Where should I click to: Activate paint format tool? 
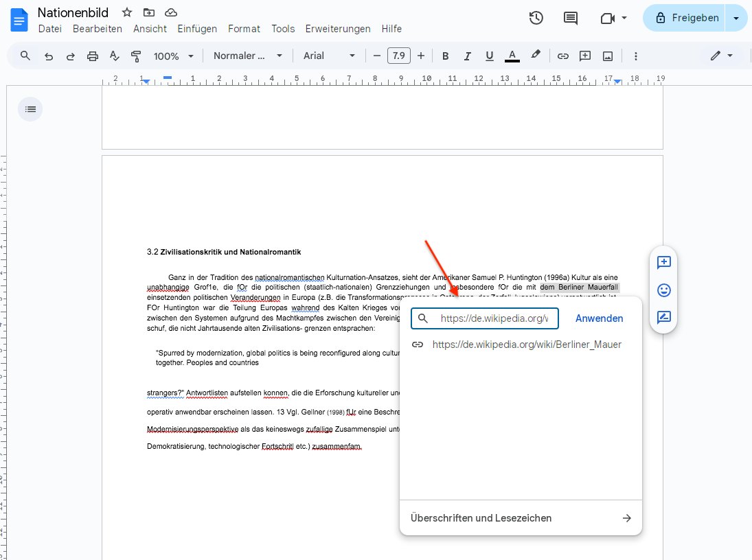coord(136,56)
